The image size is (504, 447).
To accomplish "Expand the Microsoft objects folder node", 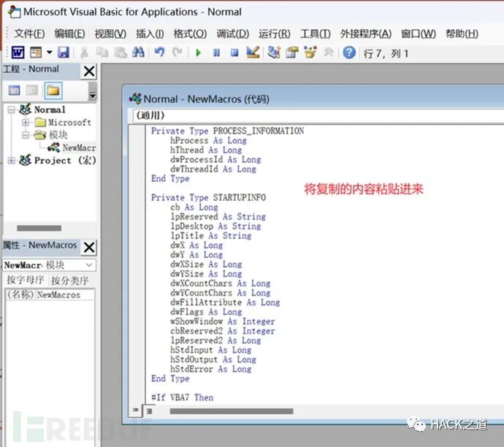I will pyautogui.click(x=26, y=123).
